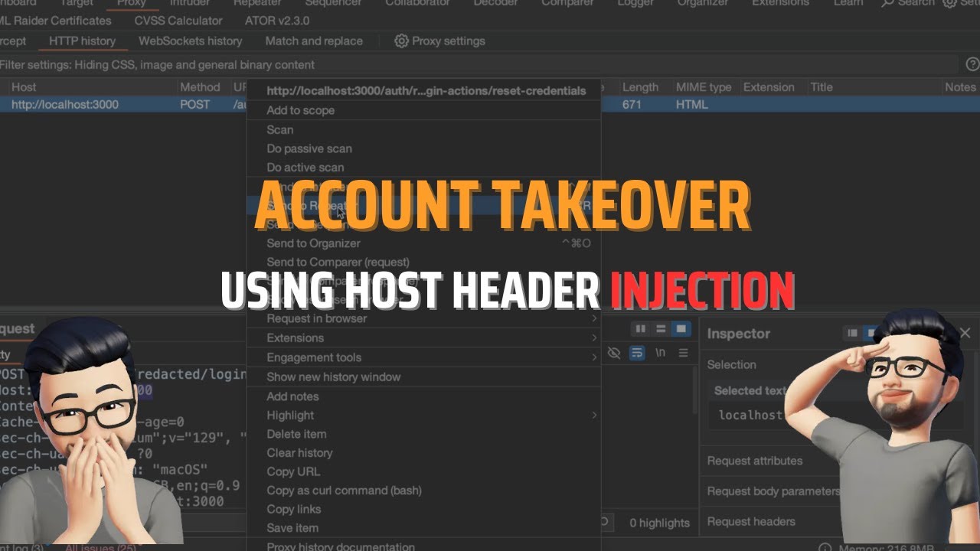Expand Request headers section
The height and width of the screenshot is (551, 980).
tap(751, 522)
